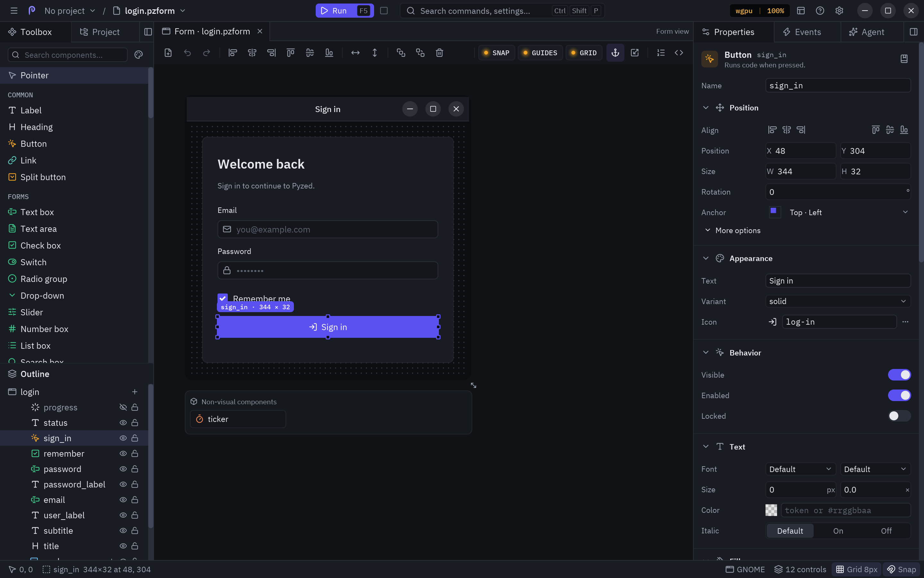Hide the status control via eye icon
924x578 pixels.
tap(123, 423)
